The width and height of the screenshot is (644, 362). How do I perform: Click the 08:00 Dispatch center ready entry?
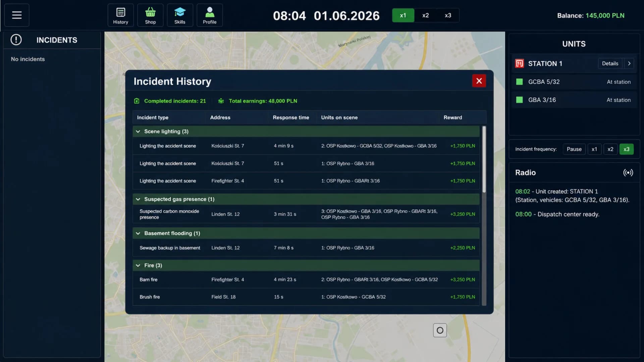tap(557, 214)
